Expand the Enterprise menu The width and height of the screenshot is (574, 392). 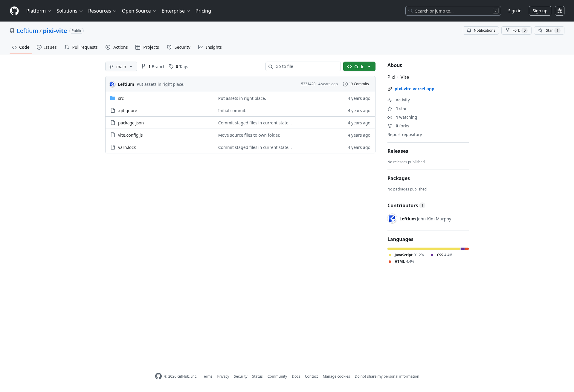tap(176, 11)
